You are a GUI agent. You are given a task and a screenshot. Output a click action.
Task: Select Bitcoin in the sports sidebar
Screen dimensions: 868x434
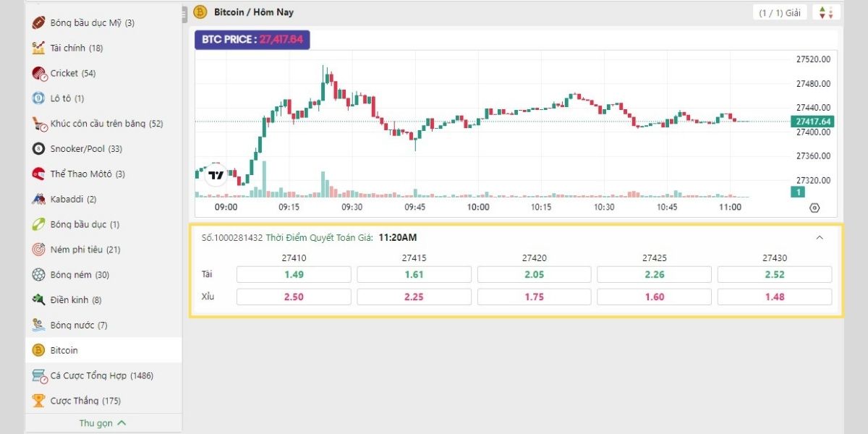coord(64,350)
